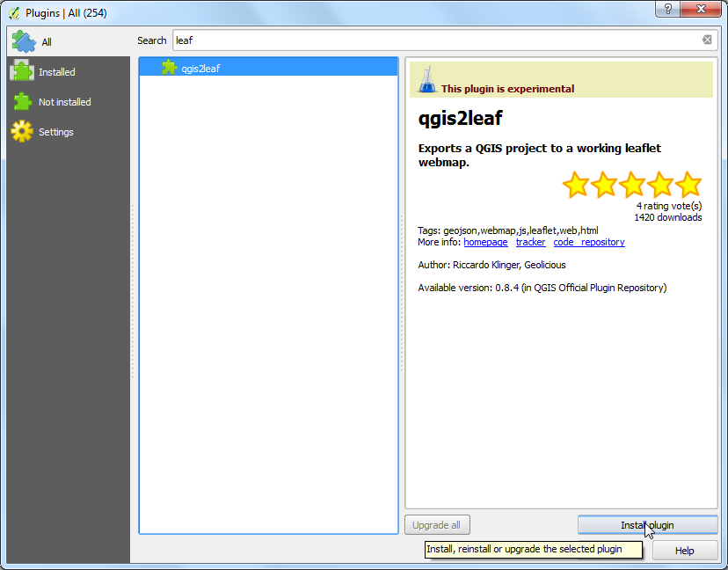Rate plugin with the first star

coord(576,185)
